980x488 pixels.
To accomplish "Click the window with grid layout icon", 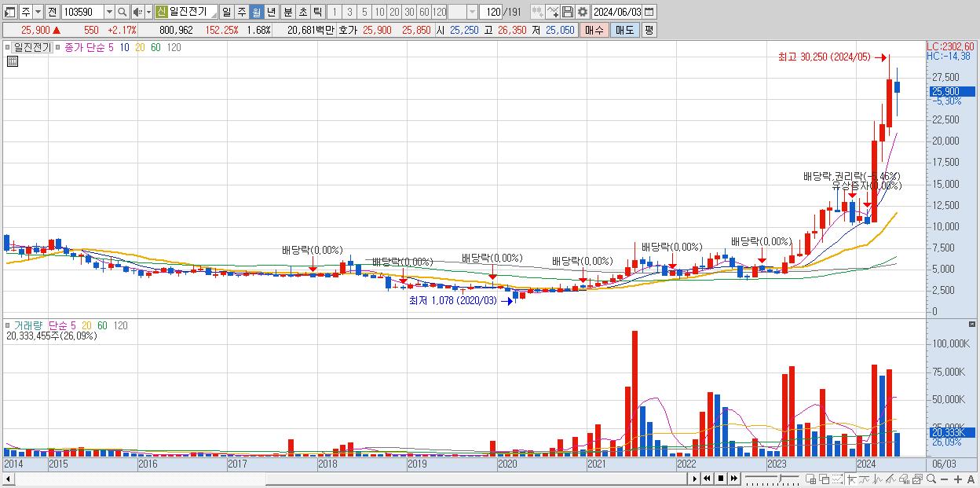I will coord(811,479).
